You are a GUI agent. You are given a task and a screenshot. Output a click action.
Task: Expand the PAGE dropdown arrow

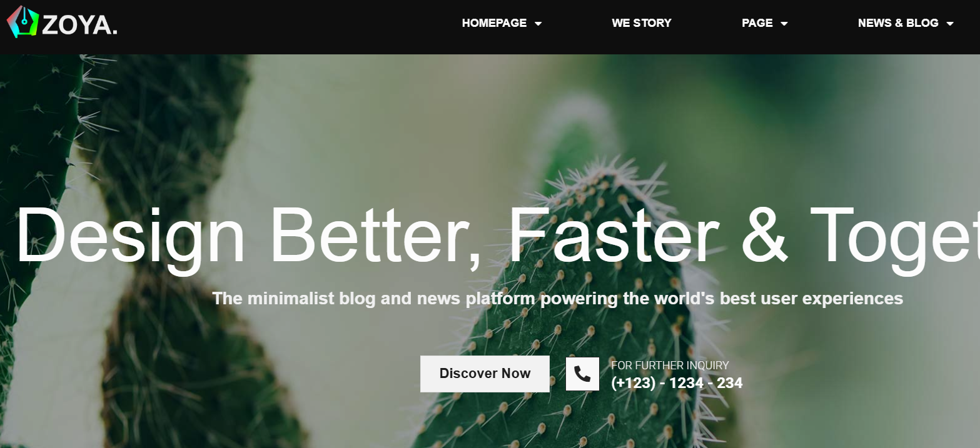[784, 24]
